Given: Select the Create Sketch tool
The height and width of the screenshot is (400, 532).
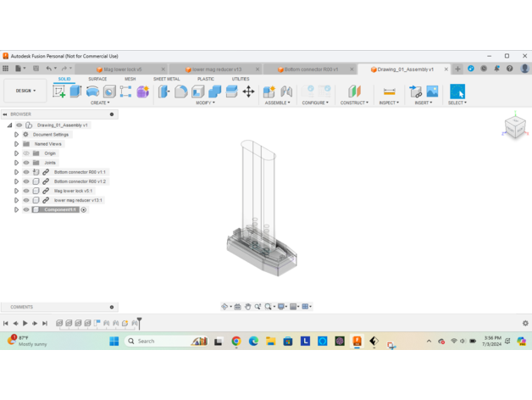Looking at the screenshot, I should (x=59, y=92).
